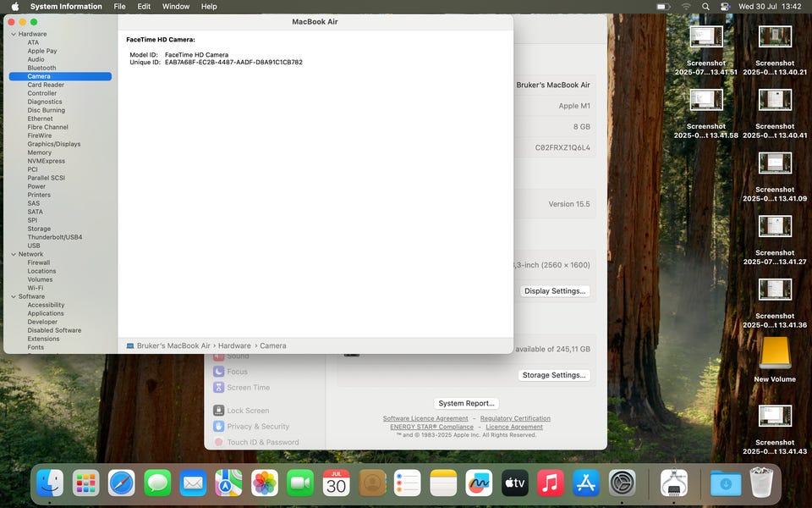
Task: Launch the Freeform app in dock
Action: [x=479, y=483]
